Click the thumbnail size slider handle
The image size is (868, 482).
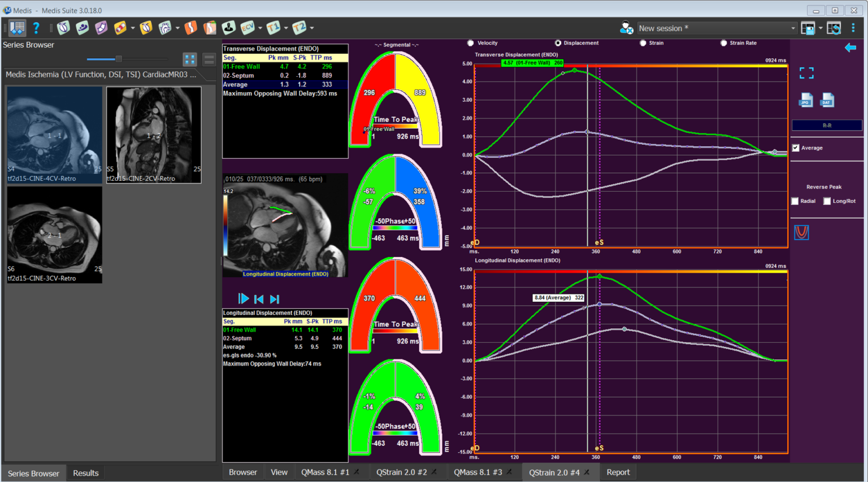pos(119,59)
